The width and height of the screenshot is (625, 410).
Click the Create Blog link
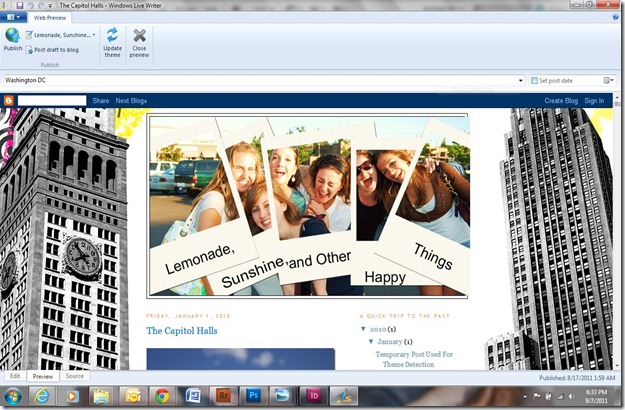point(561,101)
